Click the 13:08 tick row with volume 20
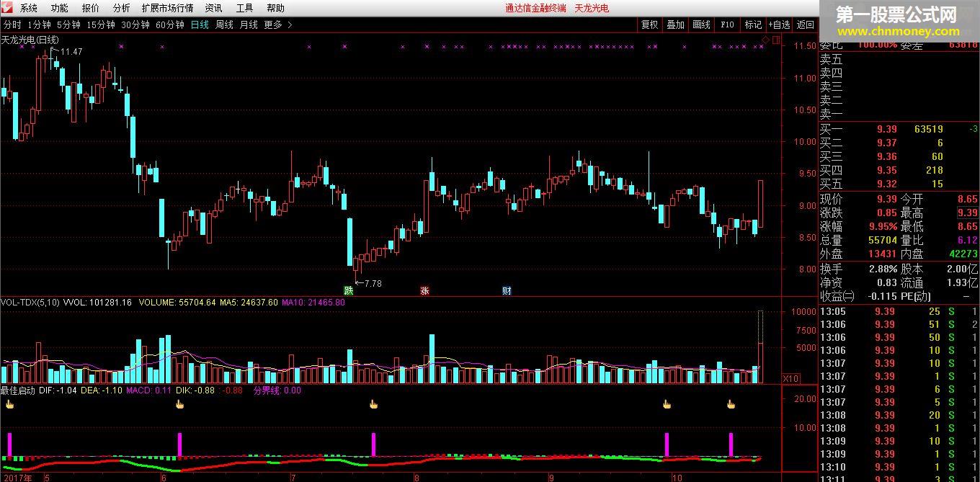 point(899,415)
